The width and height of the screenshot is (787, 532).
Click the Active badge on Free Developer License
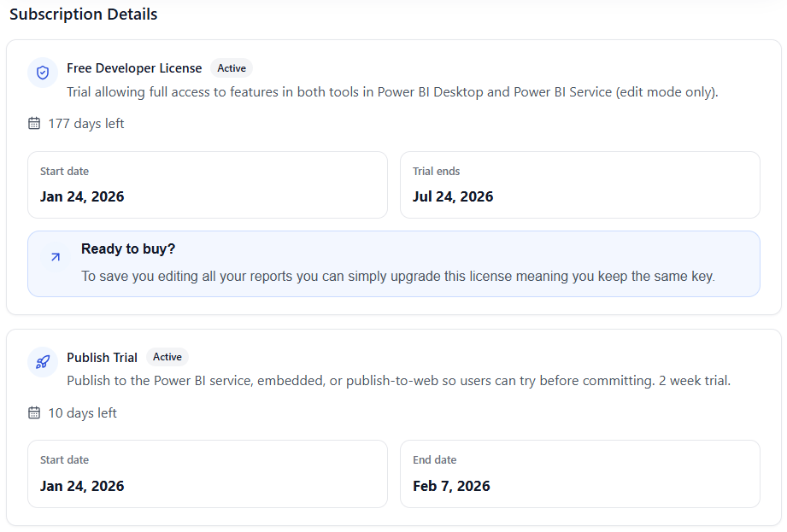(232, 68)
